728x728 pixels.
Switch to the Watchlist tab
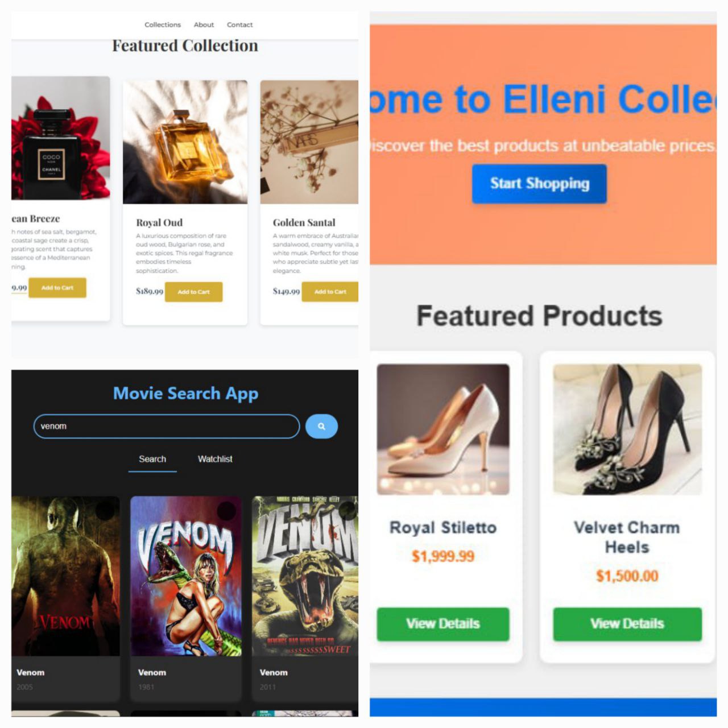[215, 459]
